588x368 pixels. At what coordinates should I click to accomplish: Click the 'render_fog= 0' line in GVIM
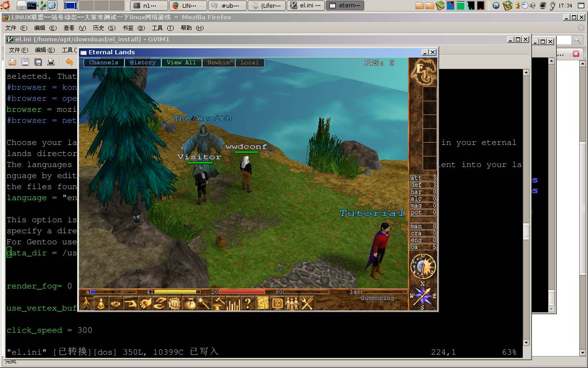[x=40, y=286]
